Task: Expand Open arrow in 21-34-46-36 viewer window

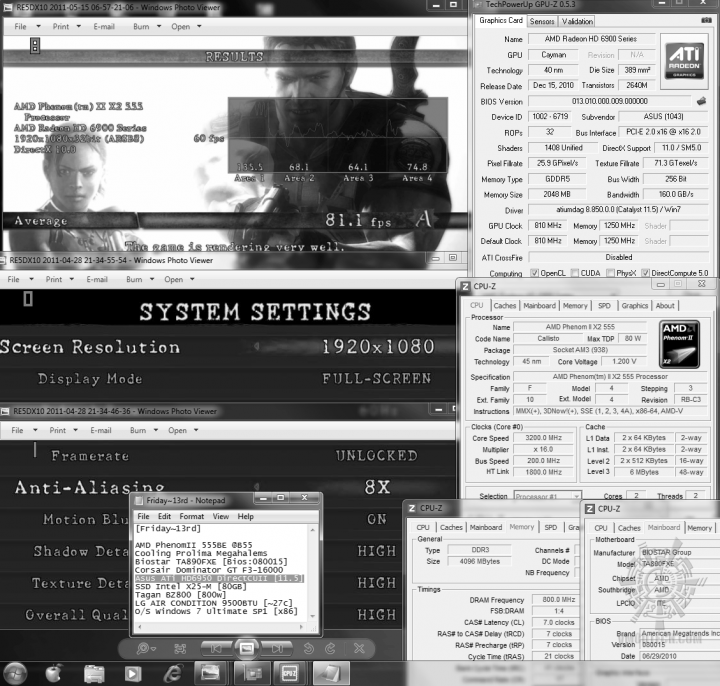Action: pyautogui.click(x=196, y=430)
